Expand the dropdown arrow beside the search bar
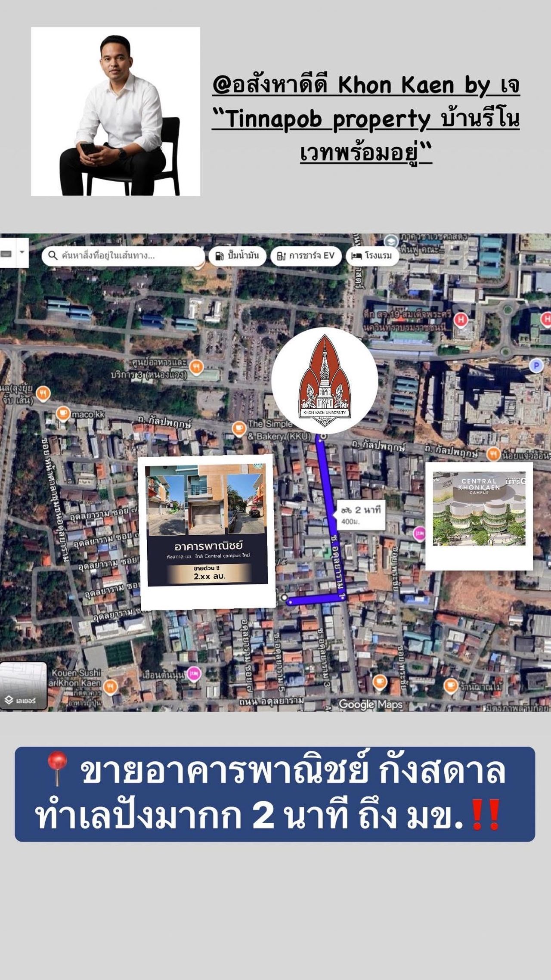The image size is (551, 980). (22, 252)
